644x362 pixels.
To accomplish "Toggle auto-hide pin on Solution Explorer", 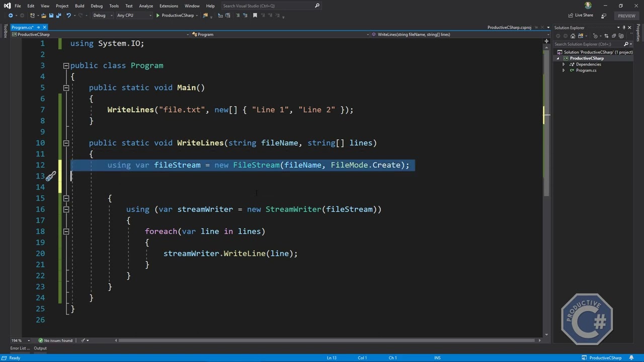I will pos(624,27).
